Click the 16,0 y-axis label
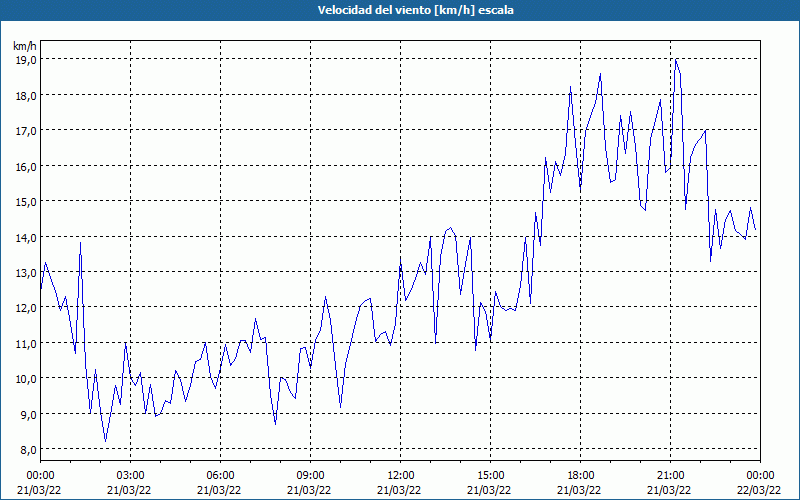The width and height of the screenshot is (800, 500). pos(26,166)
